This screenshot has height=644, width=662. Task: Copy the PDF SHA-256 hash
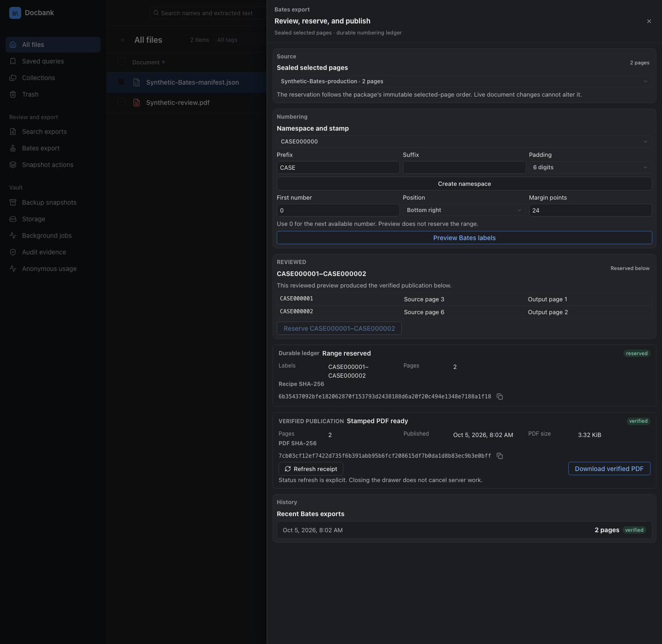point(500,456)
